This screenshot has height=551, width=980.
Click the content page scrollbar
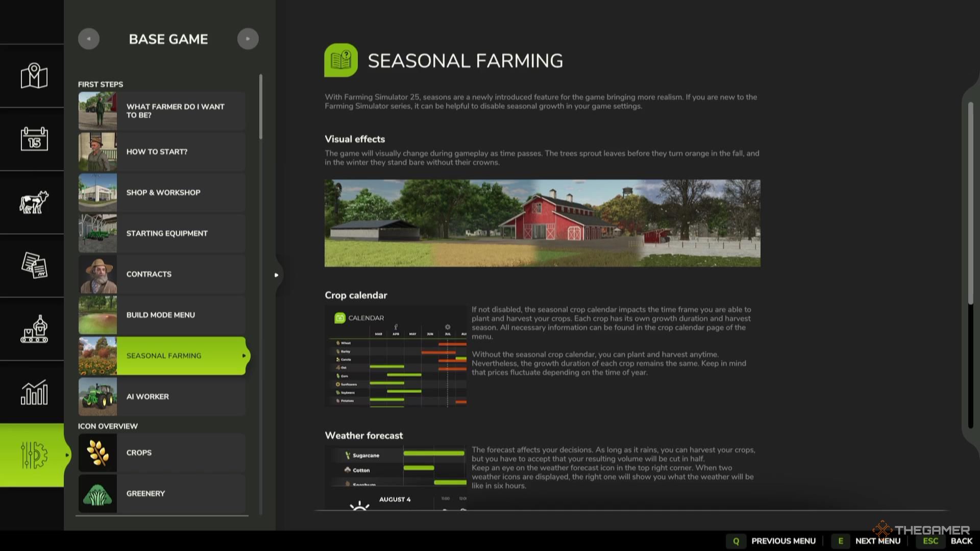coord(971,203)
